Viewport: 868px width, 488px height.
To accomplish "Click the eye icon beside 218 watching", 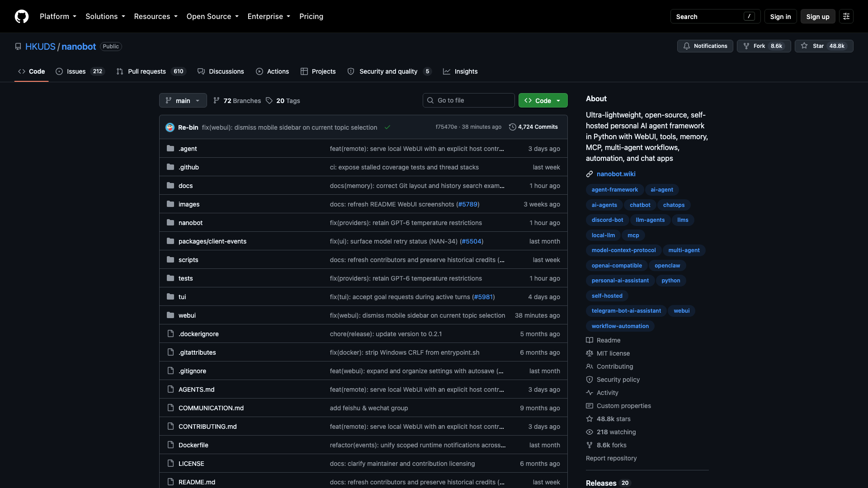I will point(590,432).
